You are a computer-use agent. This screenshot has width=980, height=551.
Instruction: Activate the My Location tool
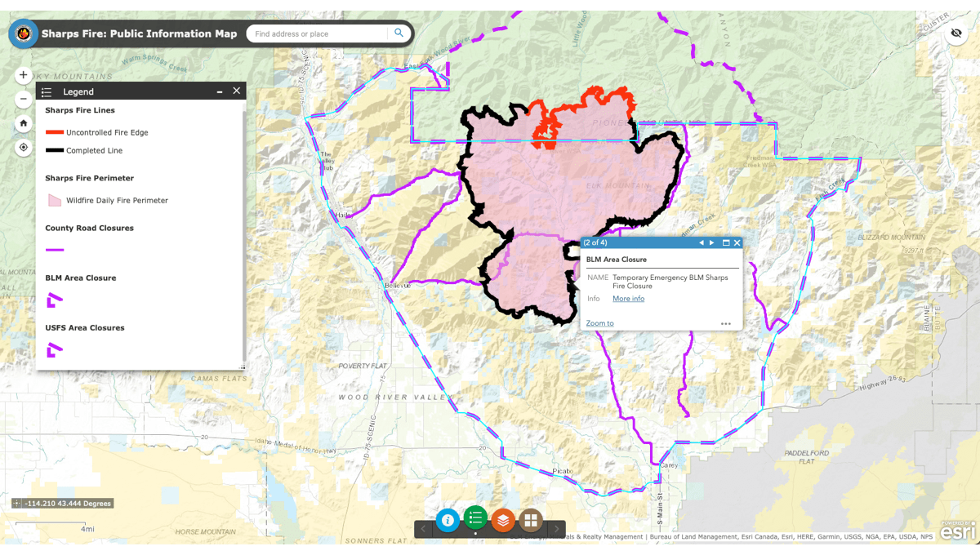click(23, 147)
